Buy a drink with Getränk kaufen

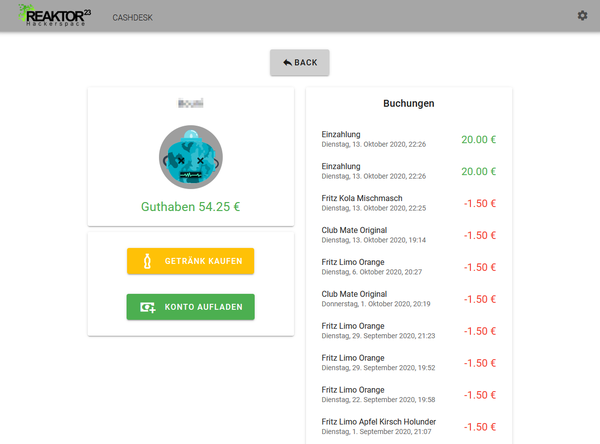(191, 261)
